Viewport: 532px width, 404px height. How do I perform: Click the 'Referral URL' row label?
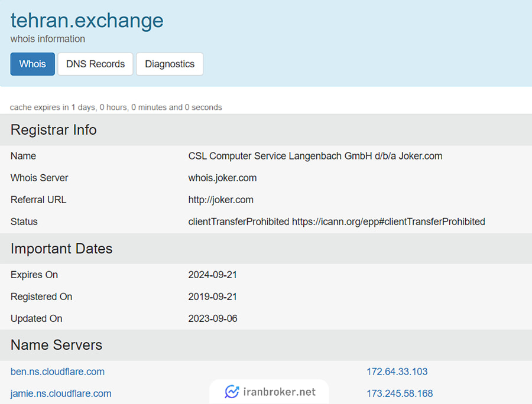38,200
